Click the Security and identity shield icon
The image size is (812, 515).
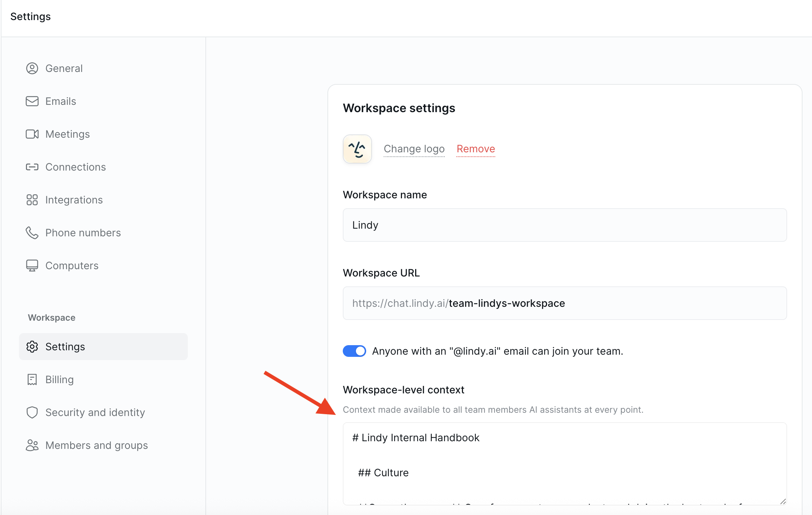pos(32,412)
